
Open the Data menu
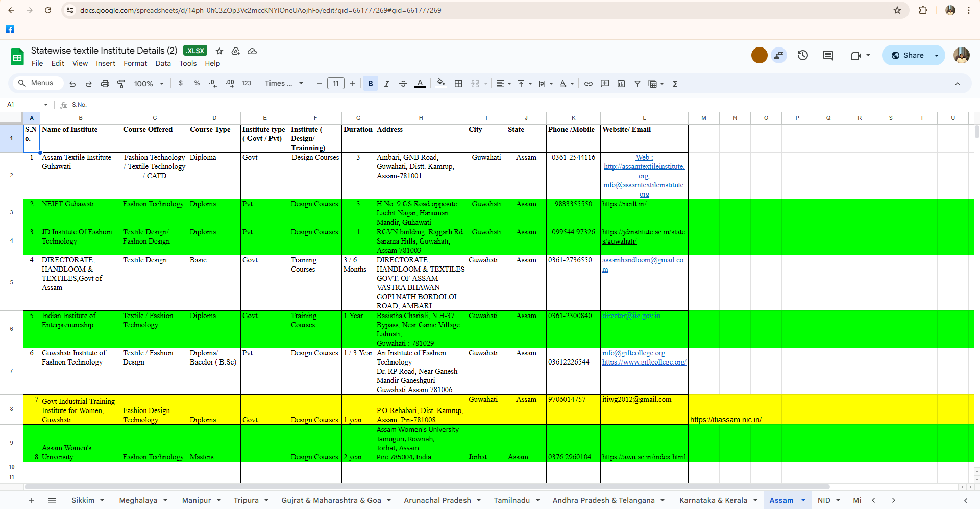click(x=163, y=63)
